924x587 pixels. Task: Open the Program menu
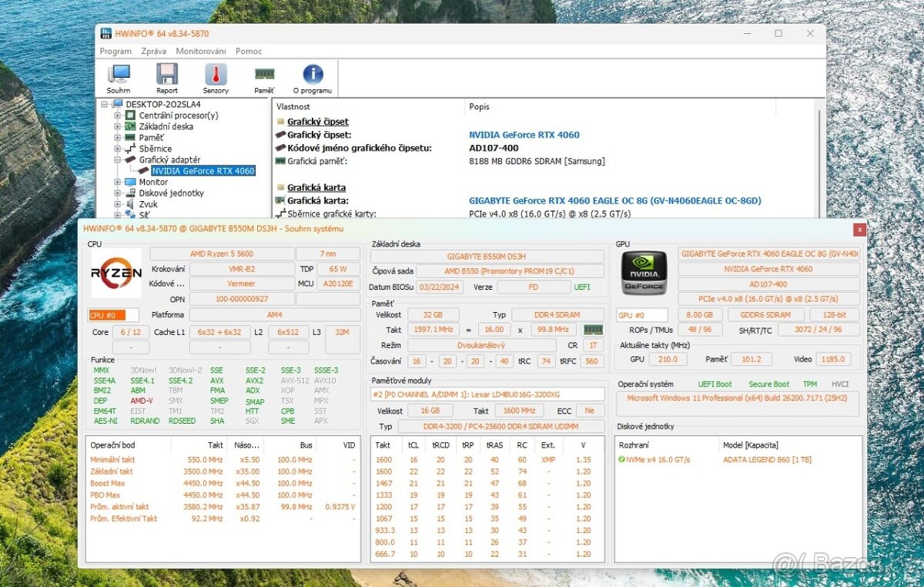[115, 51]
